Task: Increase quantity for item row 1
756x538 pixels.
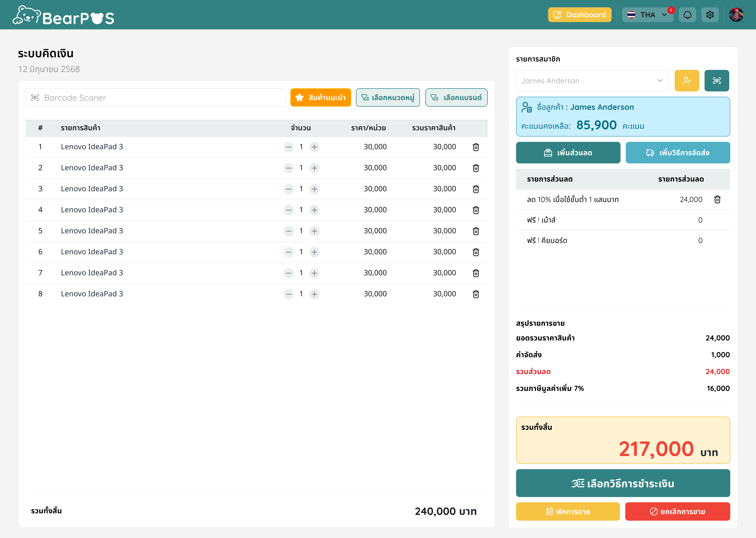Action: (x=314, y=147)
